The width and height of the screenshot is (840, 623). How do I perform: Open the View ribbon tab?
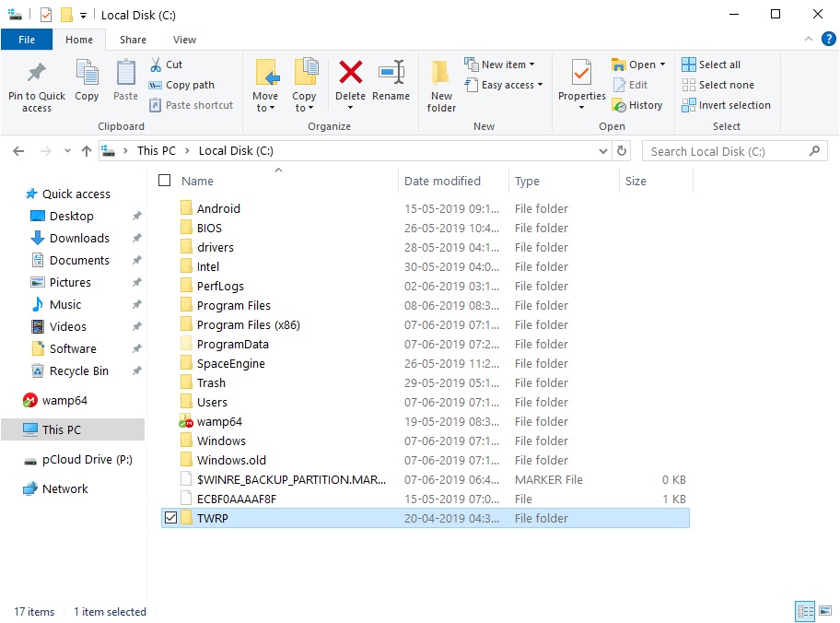pos(184,40)
